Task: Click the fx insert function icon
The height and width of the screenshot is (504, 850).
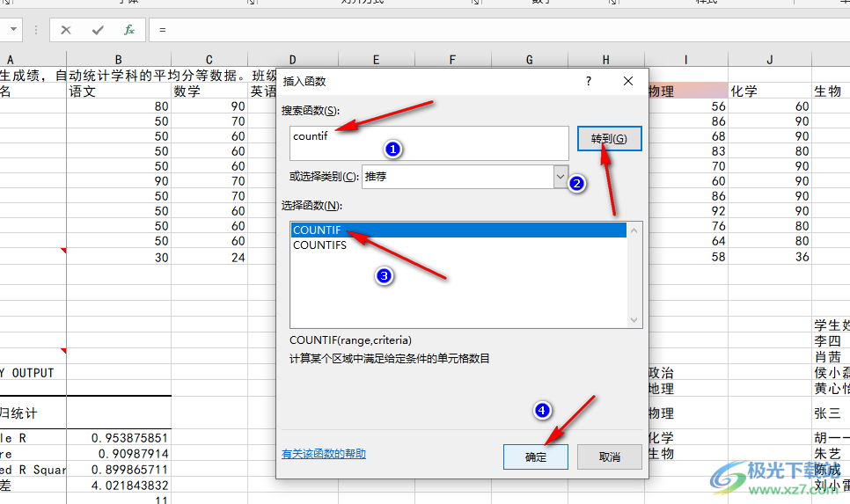Action: click(129, 30)
